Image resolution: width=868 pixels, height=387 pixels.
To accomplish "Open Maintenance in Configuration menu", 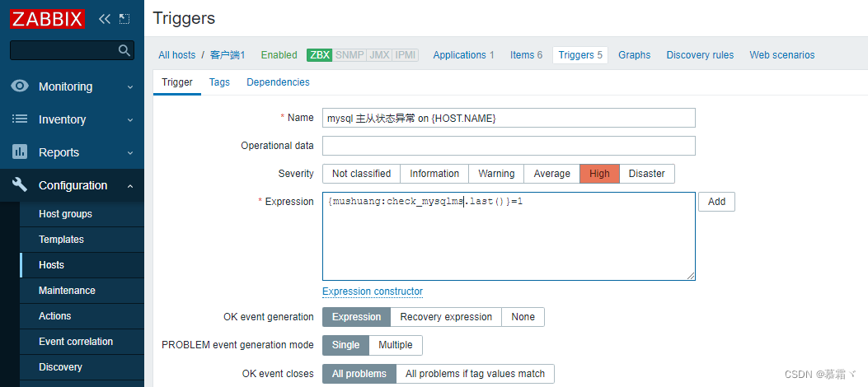I will pyautogui.click(x=82, y=290).
